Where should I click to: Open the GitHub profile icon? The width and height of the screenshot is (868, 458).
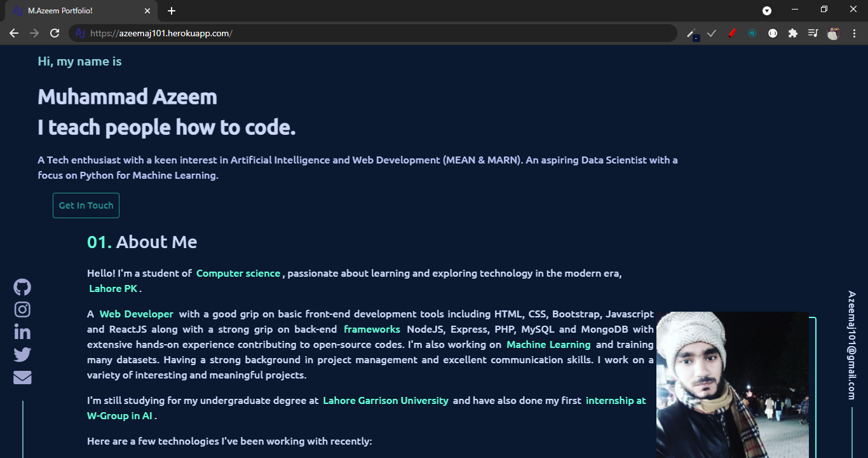tap(22, 287)
